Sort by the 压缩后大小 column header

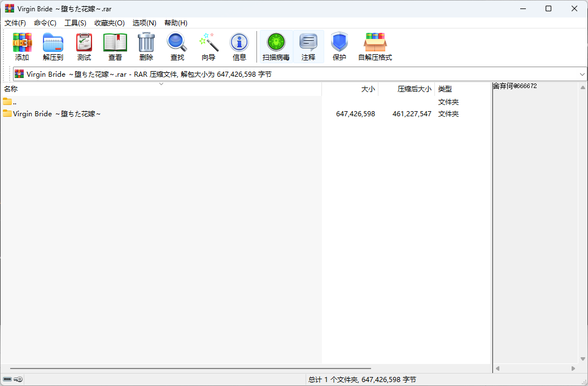click(414, 89)
